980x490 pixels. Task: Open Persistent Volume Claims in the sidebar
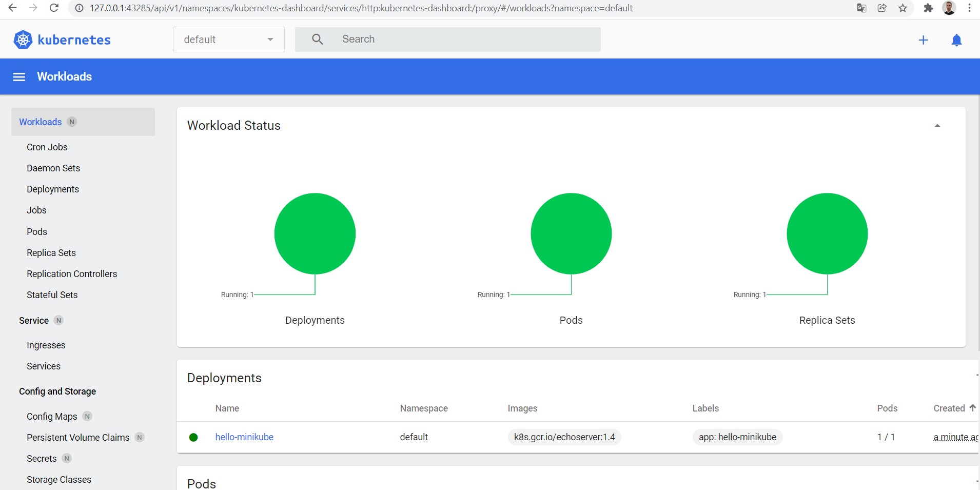[78, 438]
